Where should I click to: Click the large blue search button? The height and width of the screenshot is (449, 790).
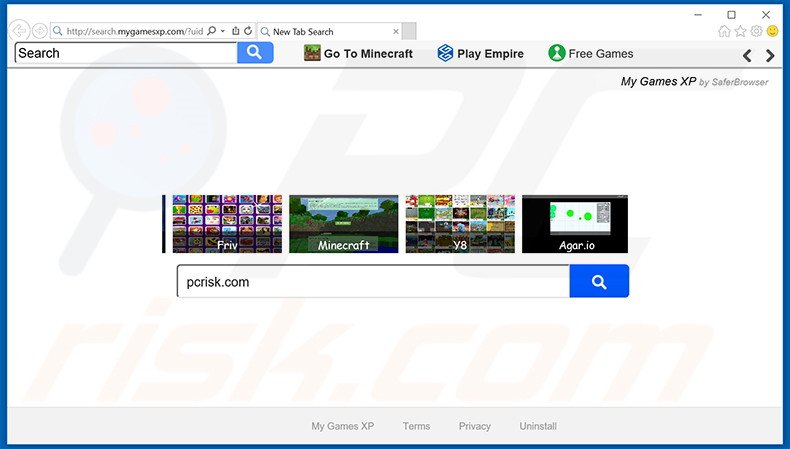(599, 281)
